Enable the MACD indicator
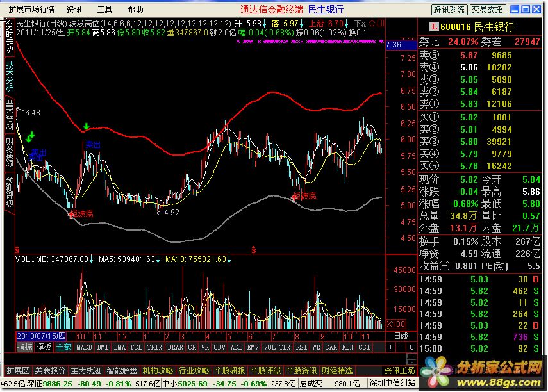The width and height of the screenshot is (548, 392). coord(84,347)
